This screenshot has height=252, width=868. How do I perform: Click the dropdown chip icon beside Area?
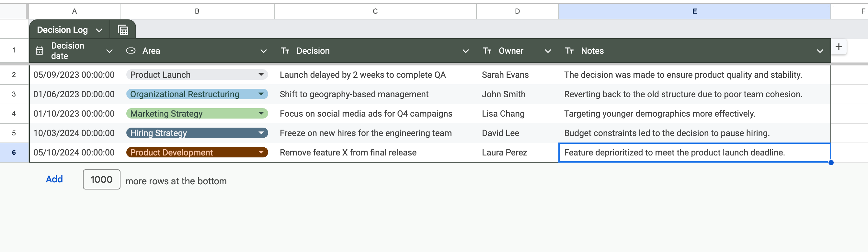tap(131, 51)
